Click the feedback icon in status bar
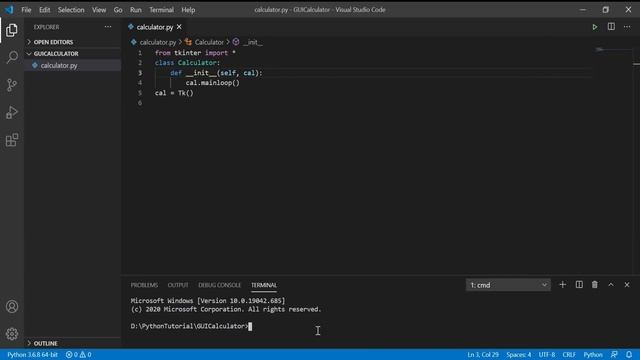Viewport: 640px width, 360px height. pyautogui.click(x=614, y=354)
